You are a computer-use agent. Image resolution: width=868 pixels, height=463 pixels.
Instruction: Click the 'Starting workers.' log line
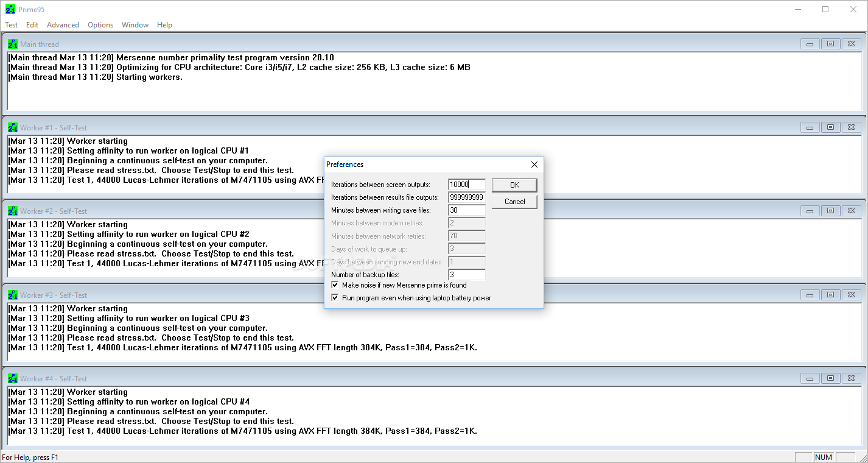[x=95, y=77]
